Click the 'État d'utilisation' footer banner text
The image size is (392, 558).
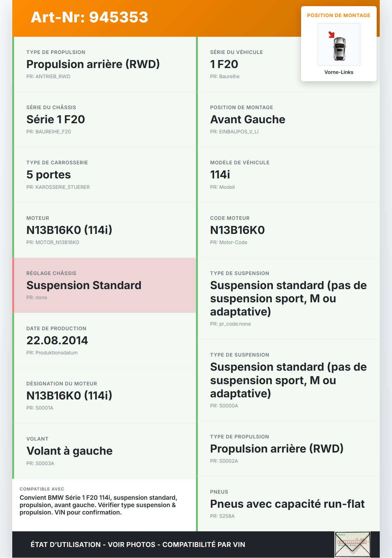coord(138,545)
